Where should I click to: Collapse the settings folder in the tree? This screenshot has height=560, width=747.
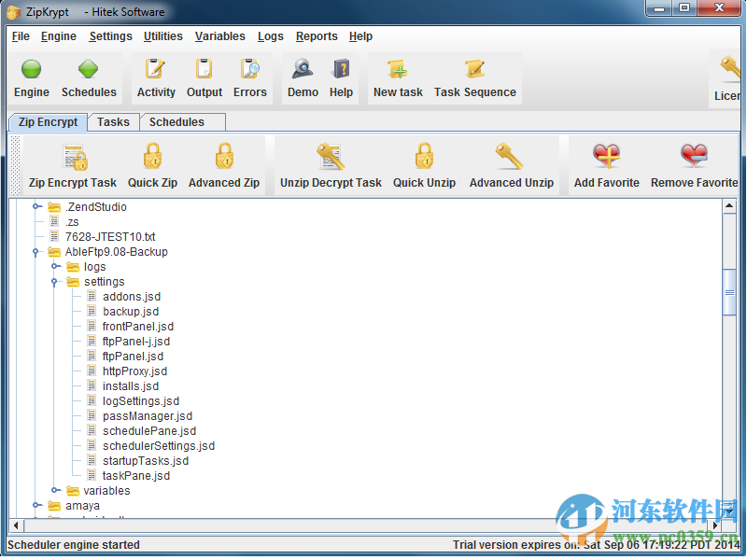pyautogui.click(x=56, y=281)
